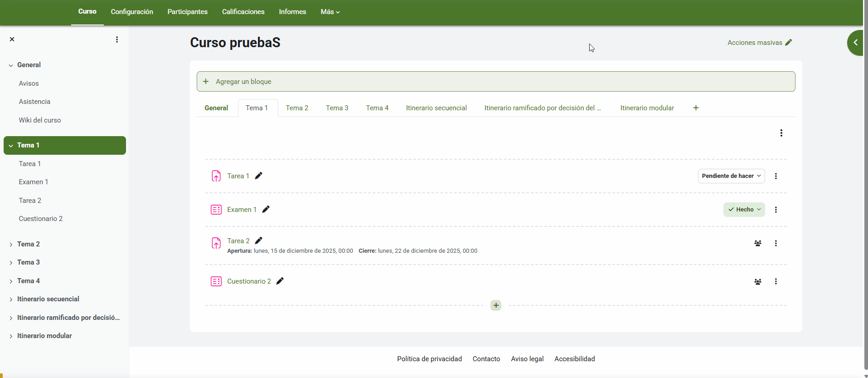
Task: Expand Itinerario modular in course index
Action: coord(11,336)
